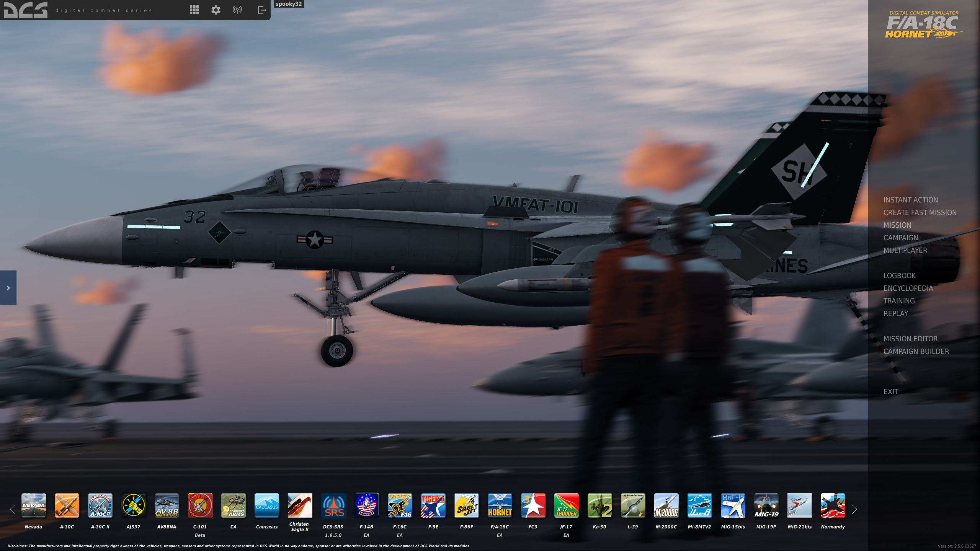Open the settings gear icon

[216, 10]
